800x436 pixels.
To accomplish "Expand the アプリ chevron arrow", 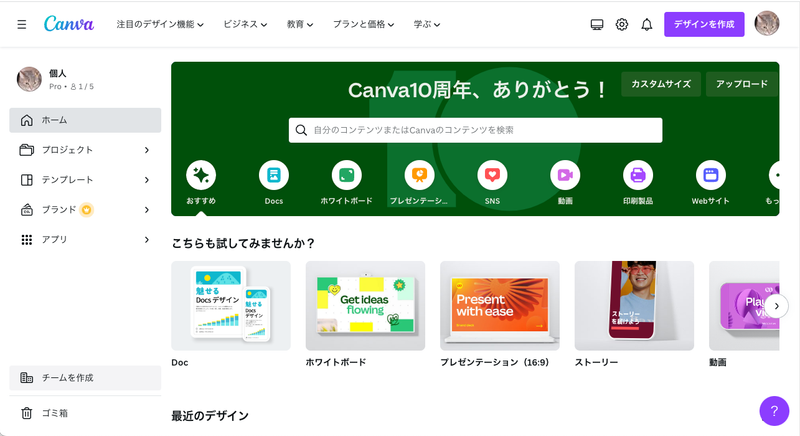I will click(x=147, y=240).
